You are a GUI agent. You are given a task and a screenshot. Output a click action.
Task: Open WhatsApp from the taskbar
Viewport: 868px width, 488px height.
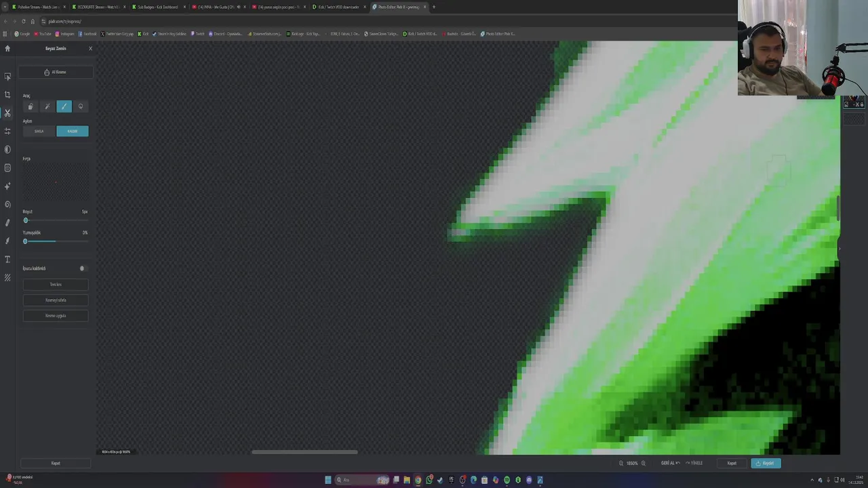pos(429,480)
